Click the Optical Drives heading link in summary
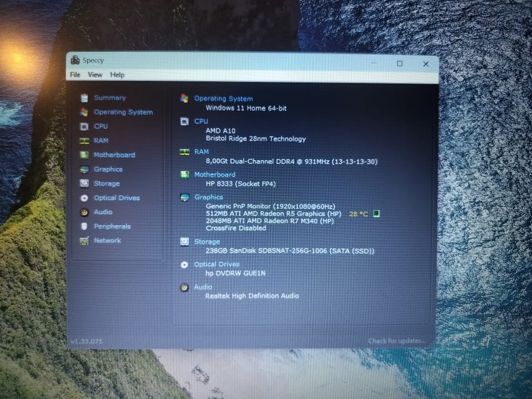This screenshot has height=399, width=532. tap(217, 264)
